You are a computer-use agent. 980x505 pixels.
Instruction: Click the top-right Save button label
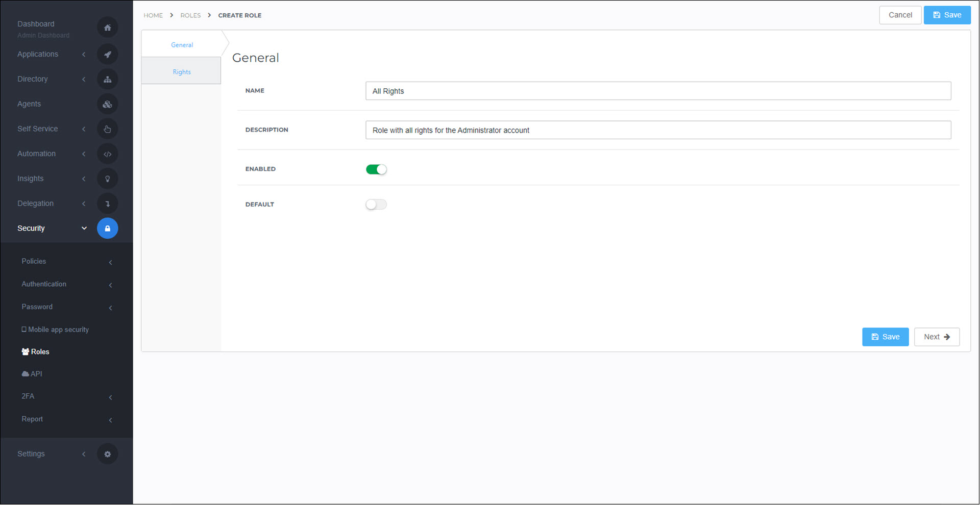(x=952, y=15)
